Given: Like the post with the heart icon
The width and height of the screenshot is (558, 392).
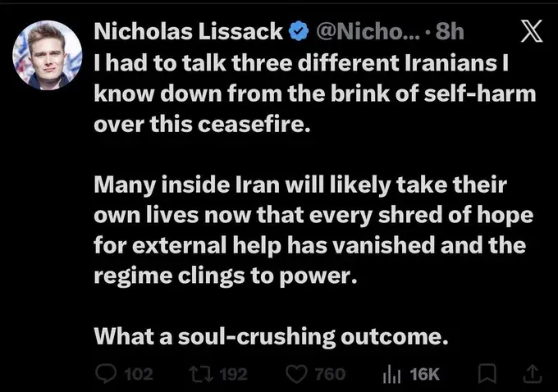Looking at the screenshot, I should 295,374.
